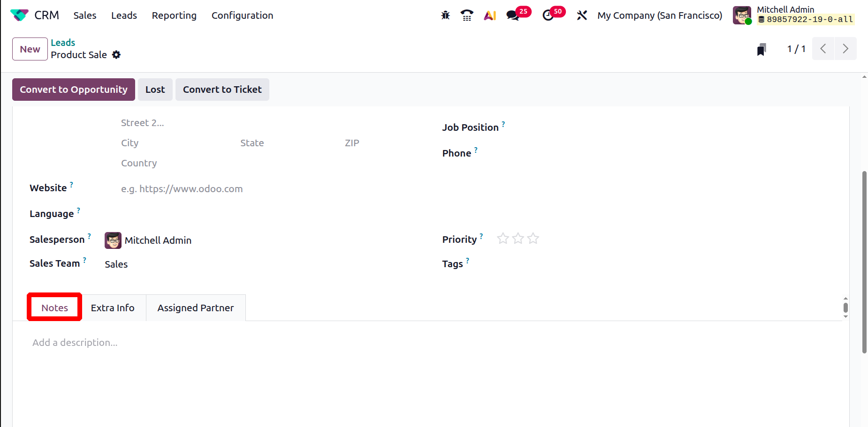Open the activities clock icon
Viewport: 868px width, 427px height.
548,15
